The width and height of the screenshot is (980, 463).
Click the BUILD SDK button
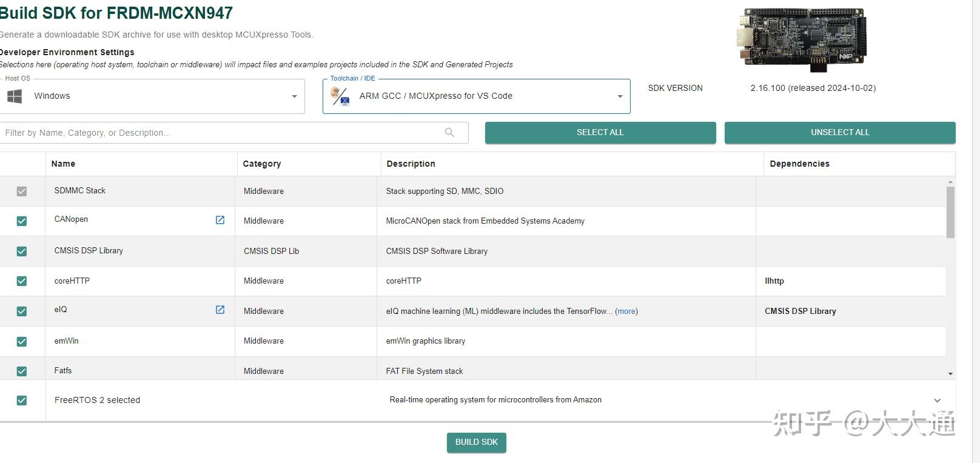click(477, 442)
